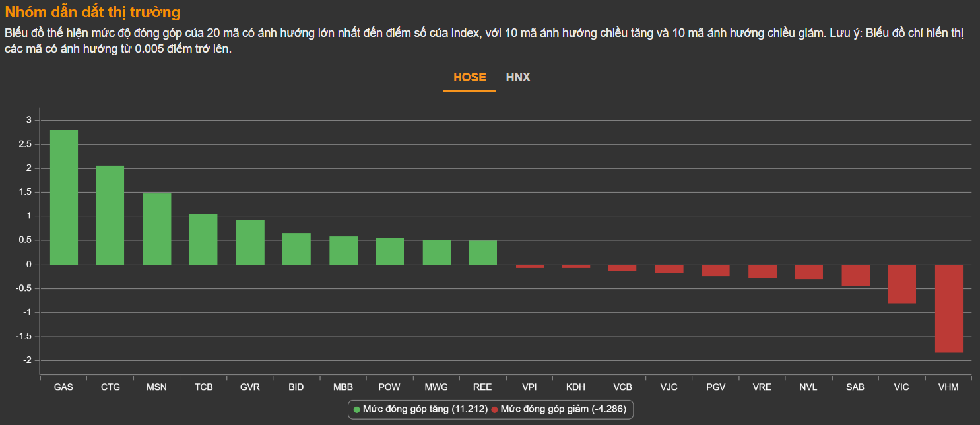Image resolution: width=980 pixels, height=425 pixels.
Task: Click the GAS green bar
Action: pyautogui.click(x=64, y=197)
